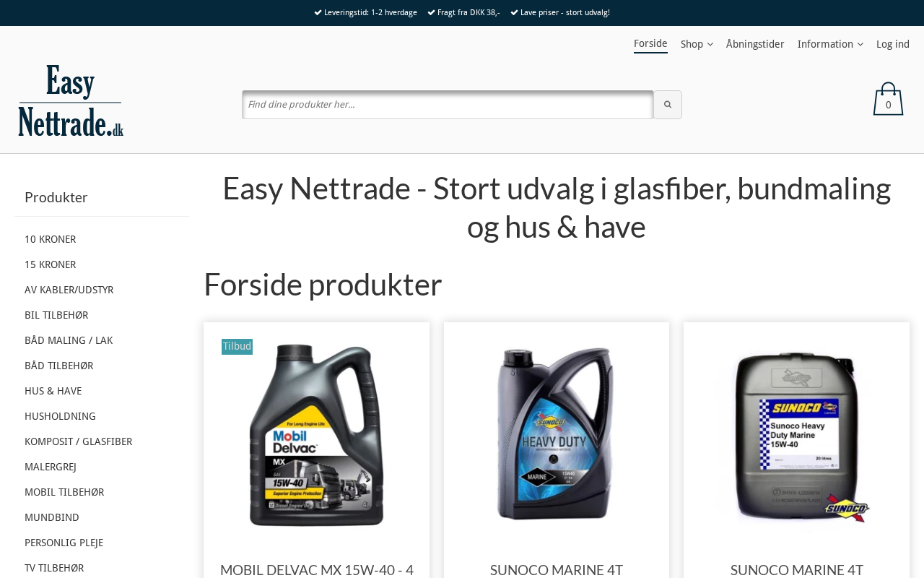Open the KOMPOSIT / GLASFIBER category
The image size is (924, 578).
(78, 441)
